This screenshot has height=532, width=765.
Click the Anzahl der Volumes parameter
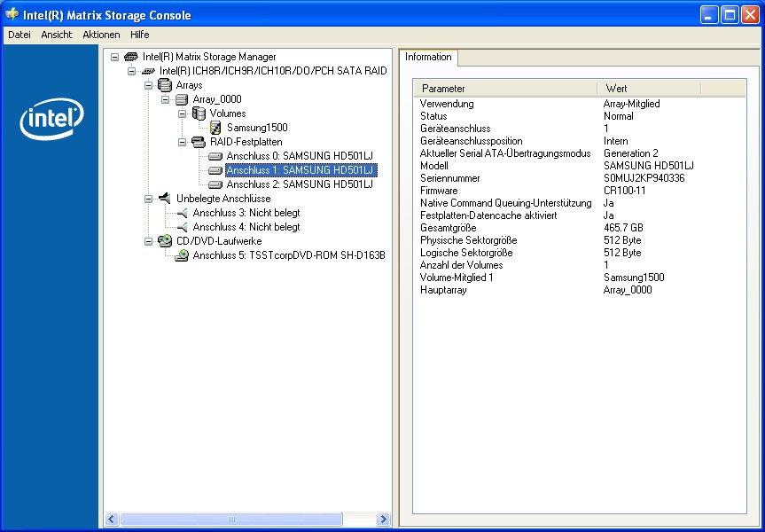(462, 265)
